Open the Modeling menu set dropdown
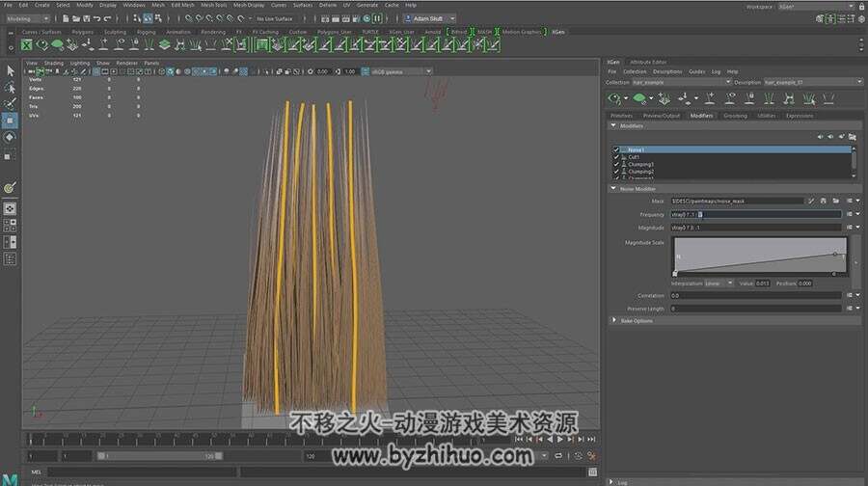The image size is (868, 486). (x=27, y=19)
